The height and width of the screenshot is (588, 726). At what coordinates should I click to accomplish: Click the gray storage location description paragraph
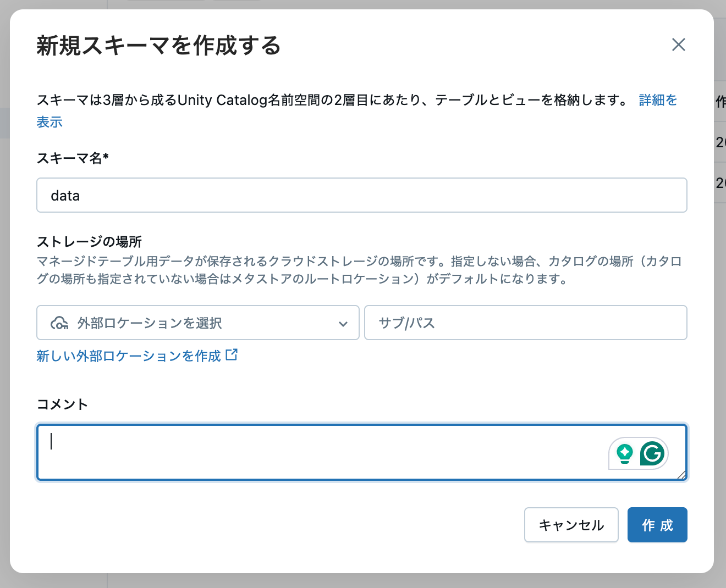point(360,270)
